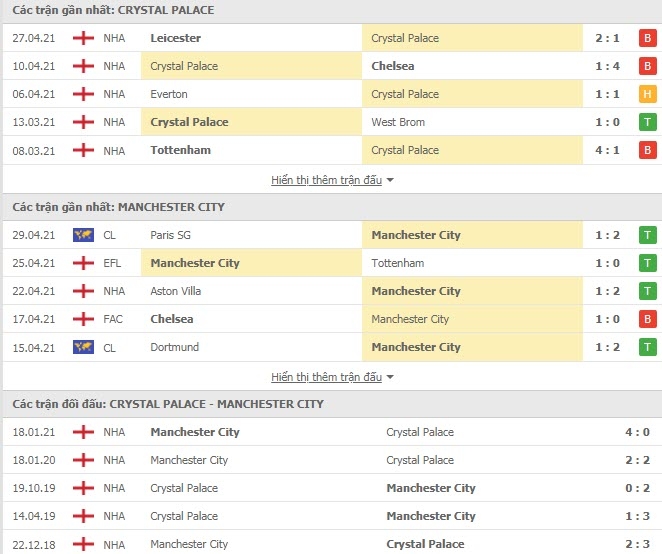
Task: Expand more Manchester City matches via Hiển thị thêm trận đấu
Action: (326, 377)
